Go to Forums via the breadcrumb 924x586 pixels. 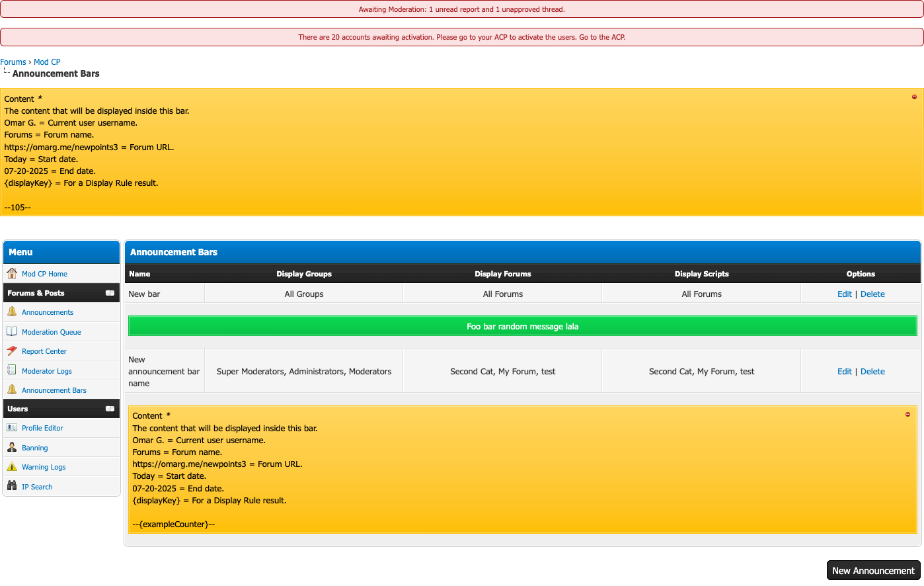13,62
